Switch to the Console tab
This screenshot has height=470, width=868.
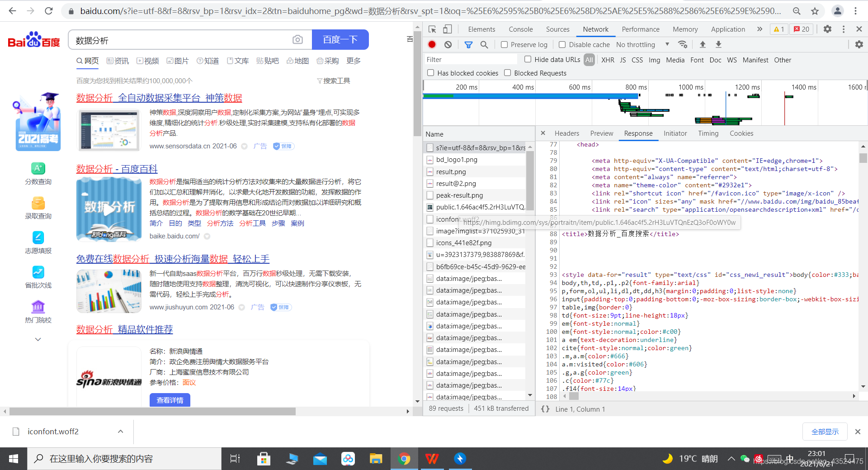(x=521, y=29)
